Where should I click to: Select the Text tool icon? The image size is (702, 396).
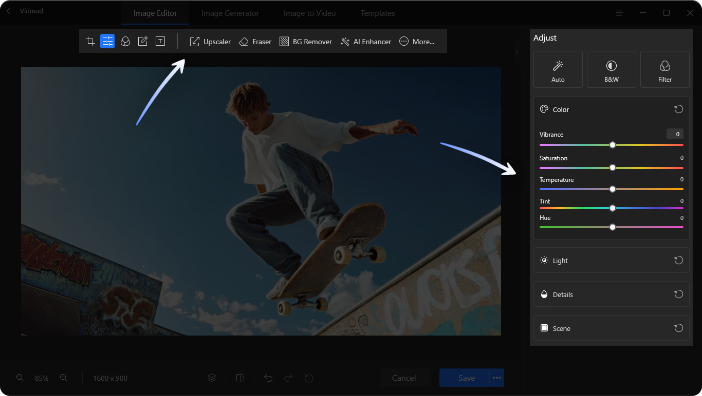point(160,41)
